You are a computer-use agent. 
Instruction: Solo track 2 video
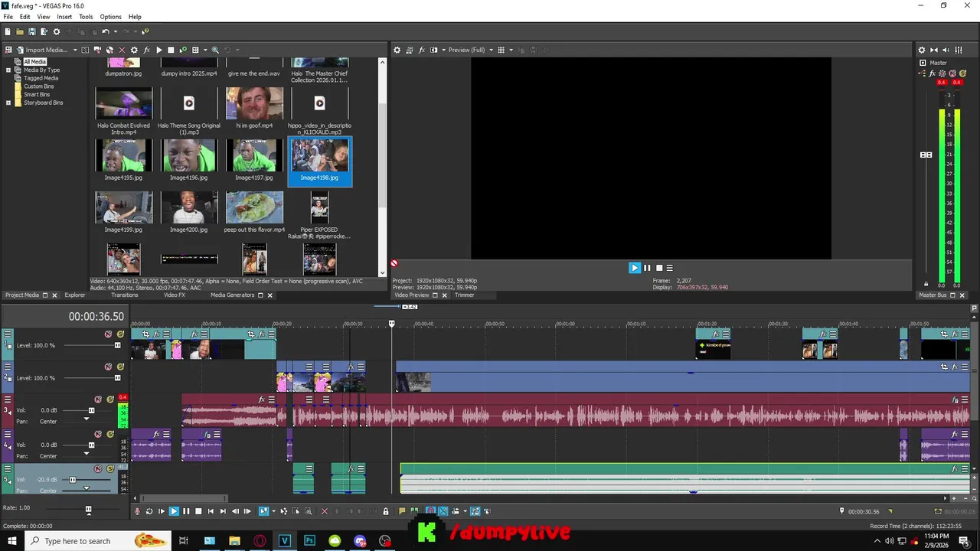120,367
